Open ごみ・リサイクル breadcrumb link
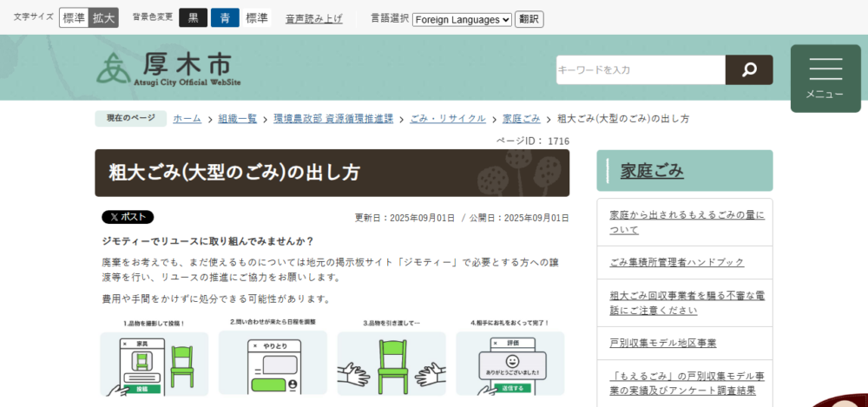The width and height of the screenshot is (868, 407). click(x=448, y=119)
